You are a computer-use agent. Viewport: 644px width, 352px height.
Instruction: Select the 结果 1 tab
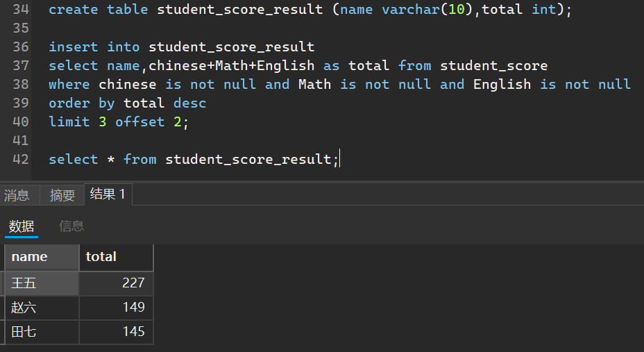[108, 194]
